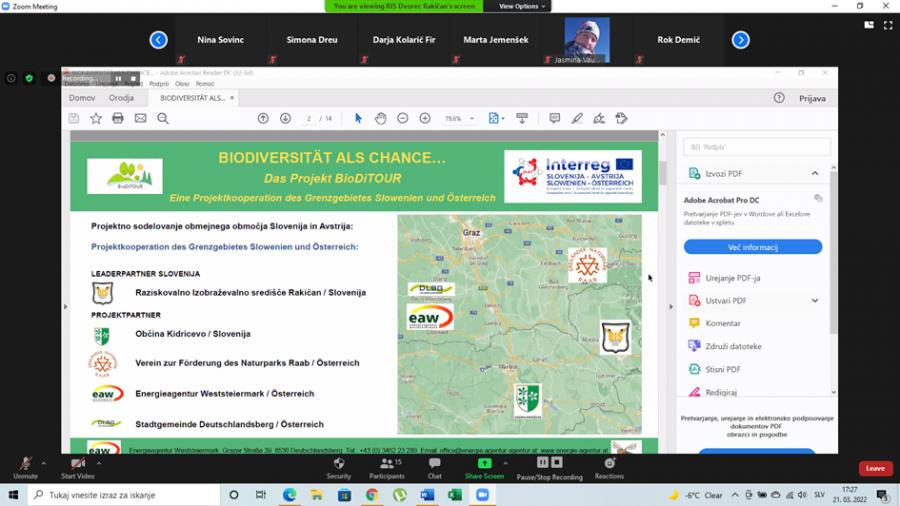Click the print icon in Acrobat
Viewport: 900px width, 506px height.
(x=118, y=118)
